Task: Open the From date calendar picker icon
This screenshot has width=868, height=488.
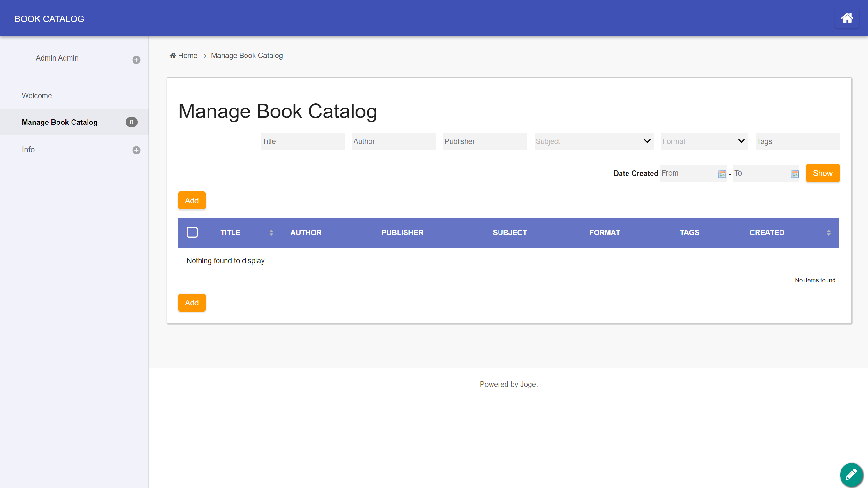Action: (721, 174)
